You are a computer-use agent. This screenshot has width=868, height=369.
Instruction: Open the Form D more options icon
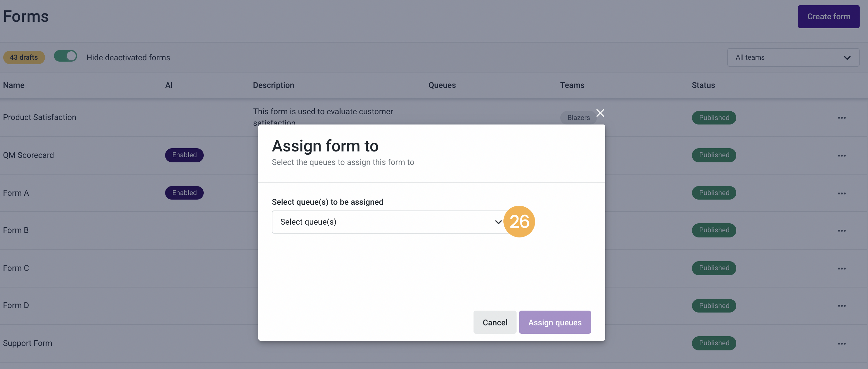[x=841, y=305]
